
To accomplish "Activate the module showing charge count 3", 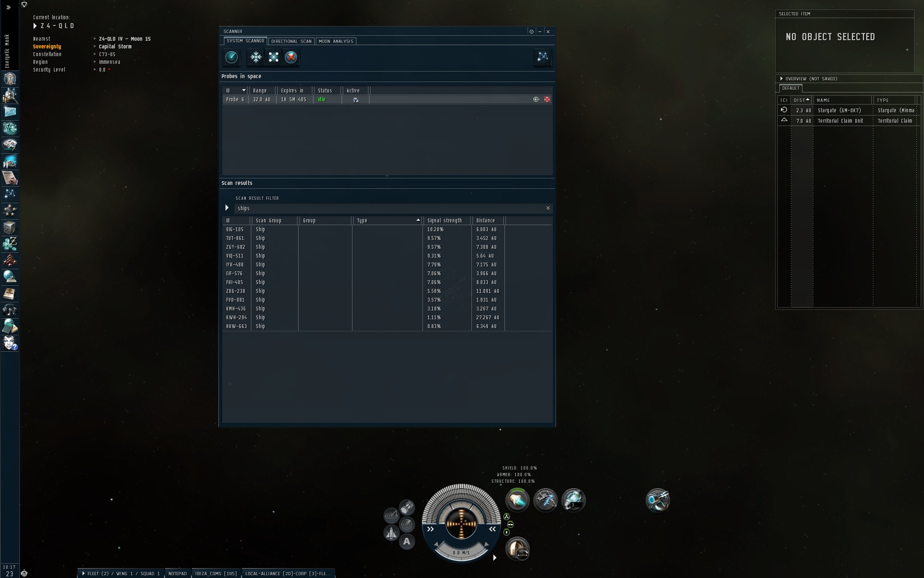I will (x=573, y=500).
